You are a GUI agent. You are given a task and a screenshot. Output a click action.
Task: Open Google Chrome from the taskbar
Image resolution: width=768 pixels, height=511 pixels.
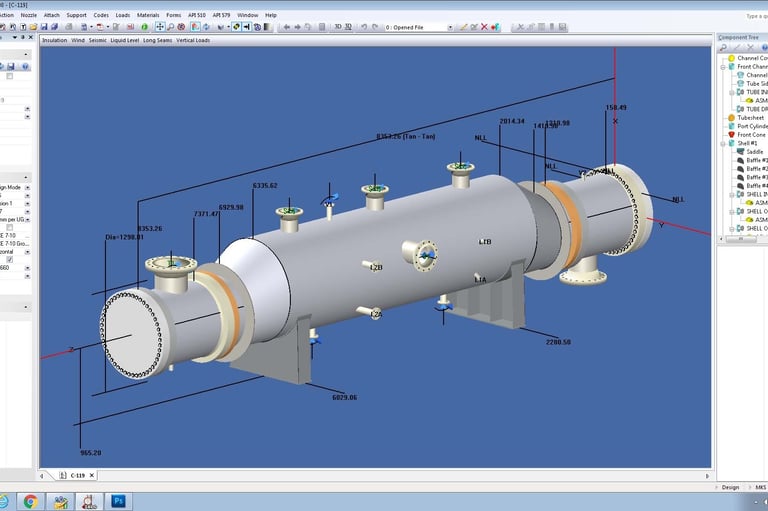point(30,502)
